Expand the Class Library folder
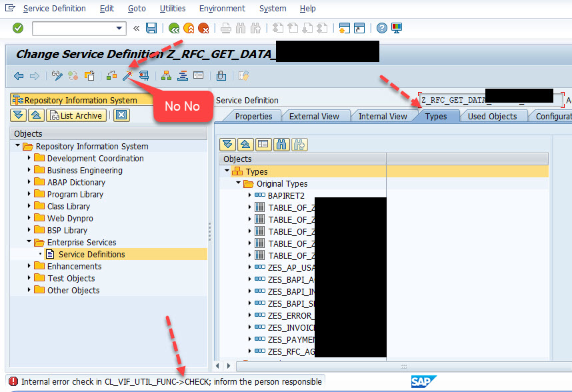572x392 pixels. (29, 207)
